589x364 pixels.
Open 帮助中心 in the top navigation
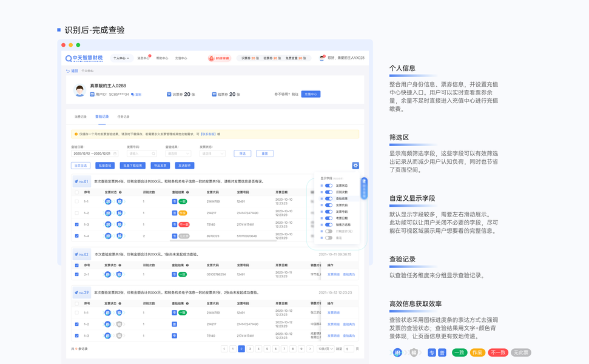[x=162, y=58]
